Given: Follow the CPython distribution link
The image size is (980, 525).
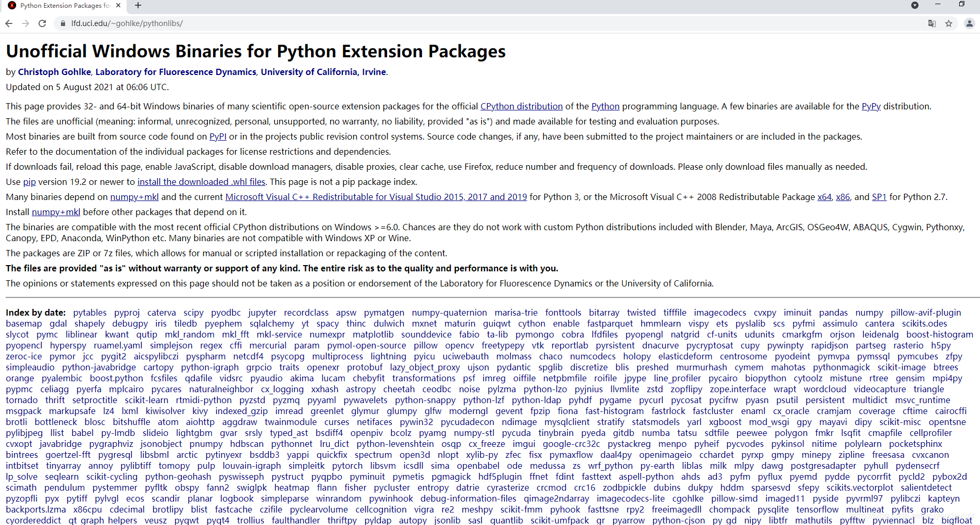Looking at the screenshot, I should (522, 106).
